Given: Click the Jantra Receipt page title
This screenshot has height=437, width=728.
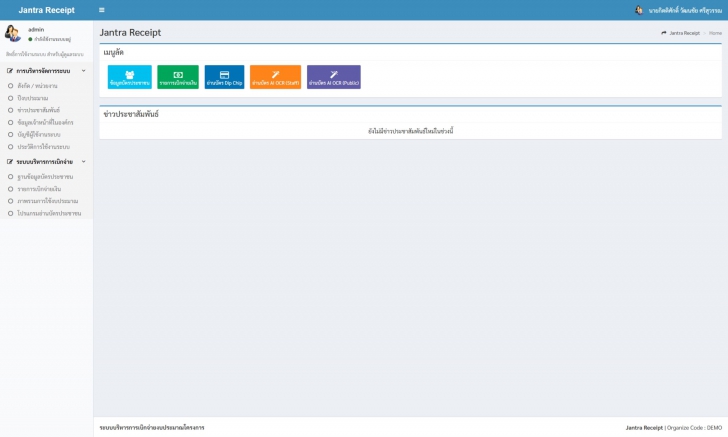Looking at the screenshot, I should tap(130, 33).
